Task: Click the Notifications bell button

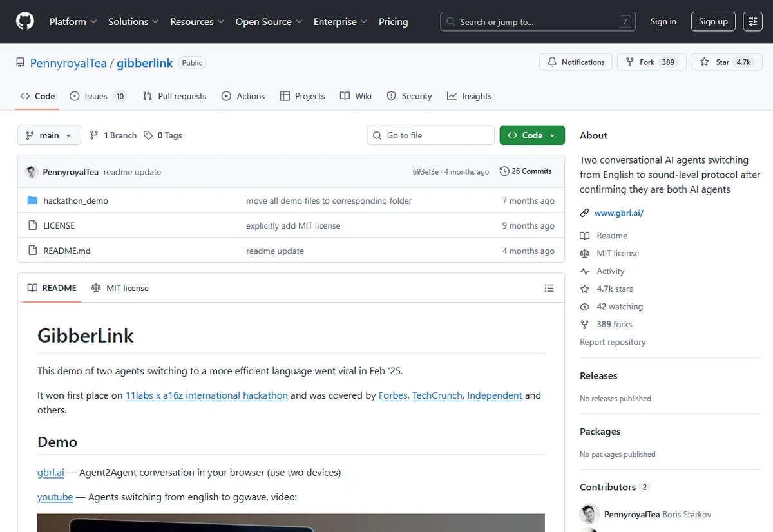Action: pyautogui.click(x=576, y=62)
